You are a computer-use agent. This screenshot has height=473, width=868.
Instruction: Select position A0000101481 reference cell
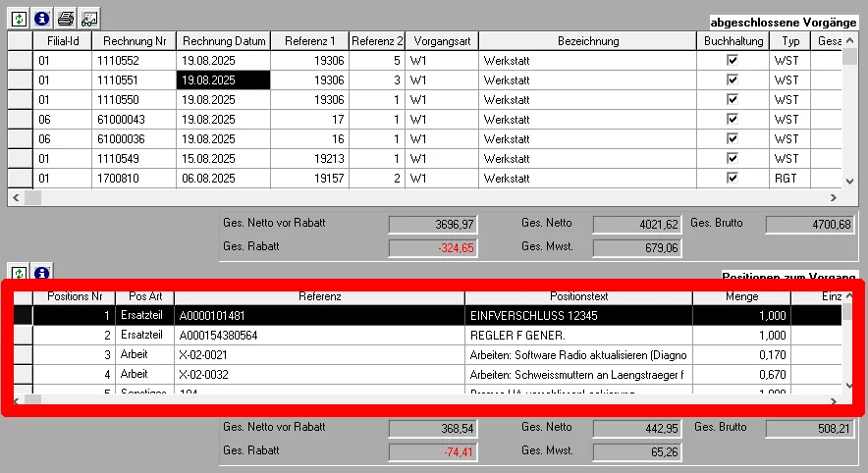pyautogui.click(x=319, y=315)
